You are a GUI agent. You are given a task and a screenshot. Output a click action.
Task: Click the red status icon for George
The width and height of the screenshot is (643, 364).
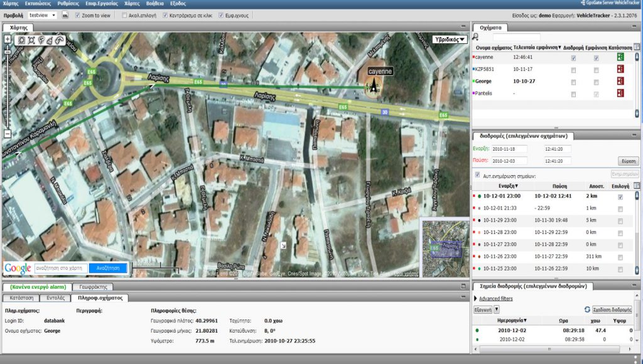[x=620, y=81]
